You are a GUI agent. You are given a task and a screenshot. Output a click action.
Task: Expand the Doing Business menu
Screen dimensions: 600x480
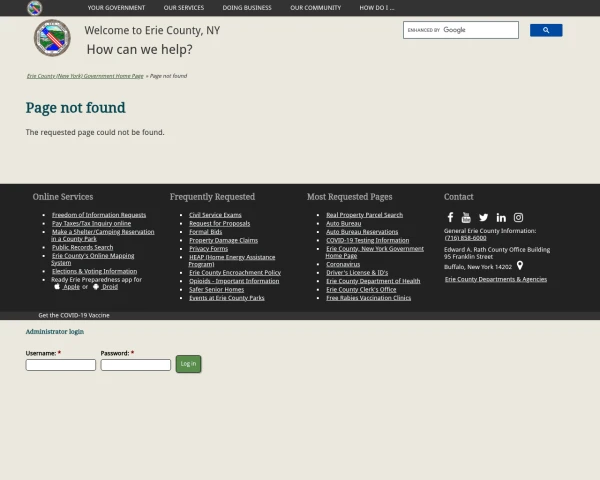click(x=247, y=8)
